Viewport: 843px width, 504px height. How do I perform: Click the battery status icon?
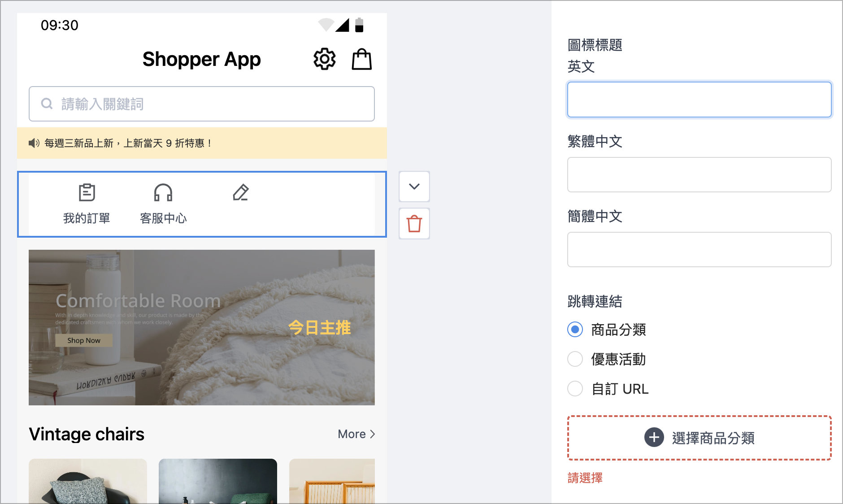tap(359, 25)
